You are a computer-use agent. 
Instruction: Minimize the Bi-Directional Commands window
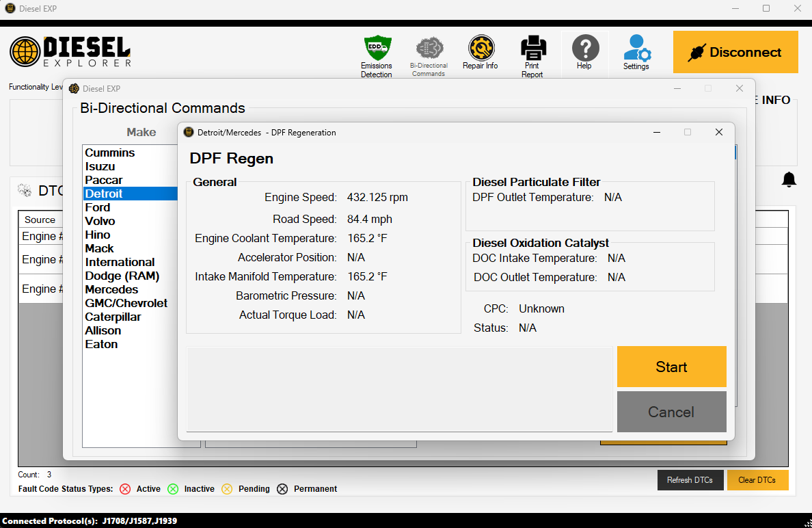pos(677,89)
